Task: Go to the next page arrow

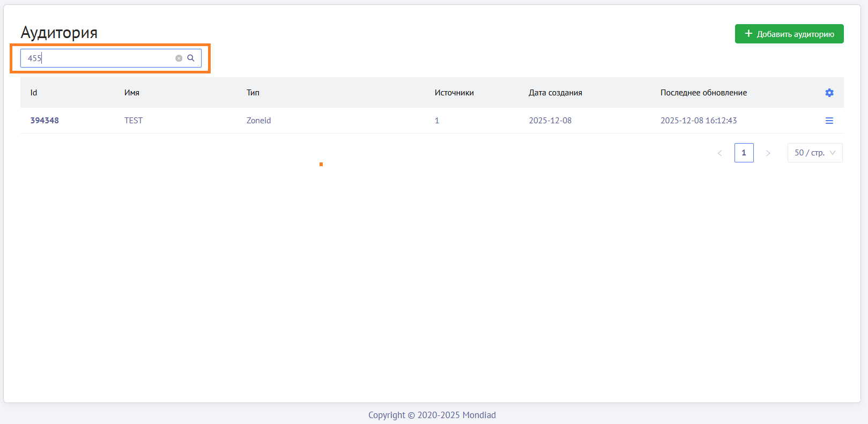Action: [x=768, y=153]
